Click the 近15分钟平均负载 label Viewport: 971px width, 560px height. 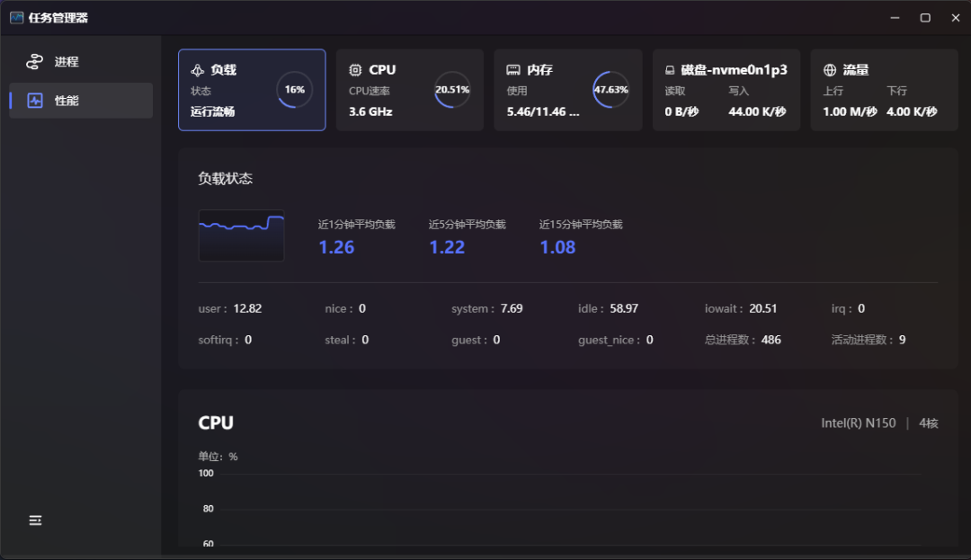pos(581,225)
